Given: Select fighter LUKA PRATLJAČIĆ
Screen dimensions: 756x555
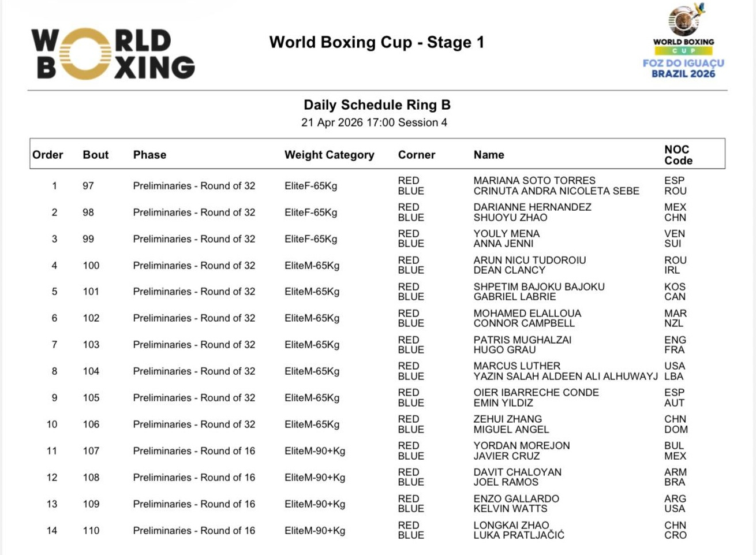Looking at the screenshot, I should pyautogui.click(x=518, y=535).
